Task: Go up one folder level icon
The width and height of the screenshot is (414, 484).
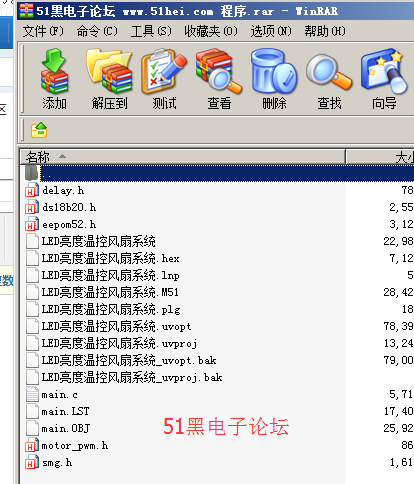Action: 39,130
